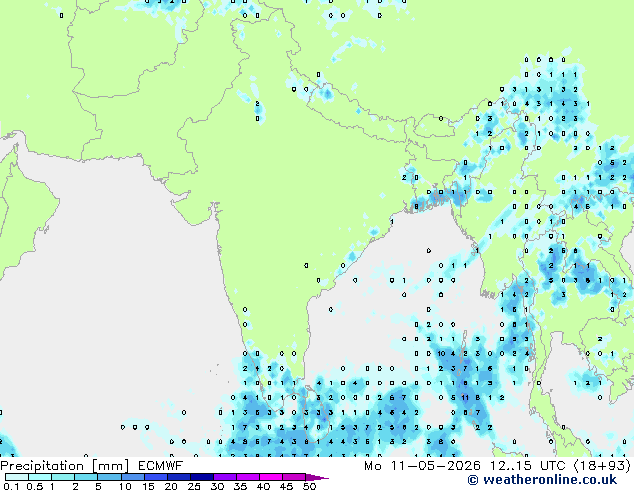Click the '25' legend label
Viewport: 634px width, 490px height.
click(194, 486)
